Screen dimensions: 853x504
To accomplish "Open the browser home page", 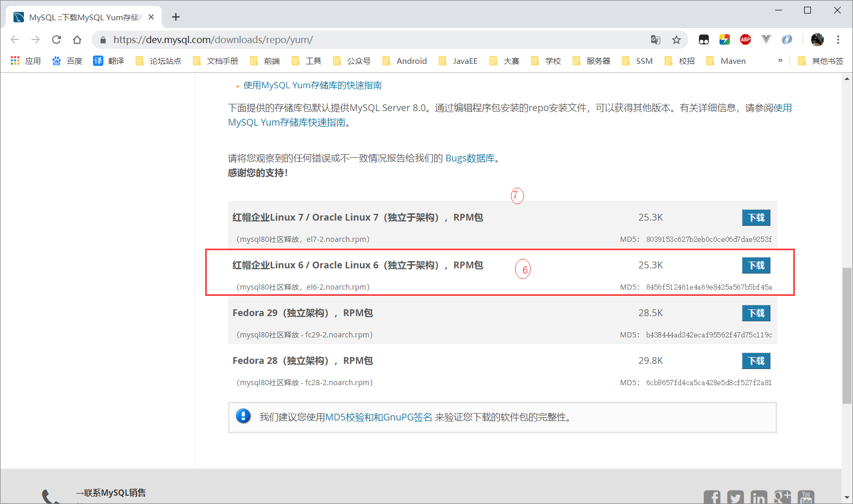I will point(77,39).
